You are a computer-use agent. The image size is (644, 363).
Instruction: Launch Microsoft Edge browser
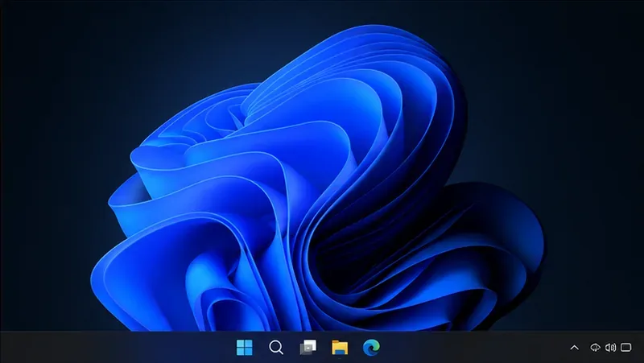[x=371, y=348]
